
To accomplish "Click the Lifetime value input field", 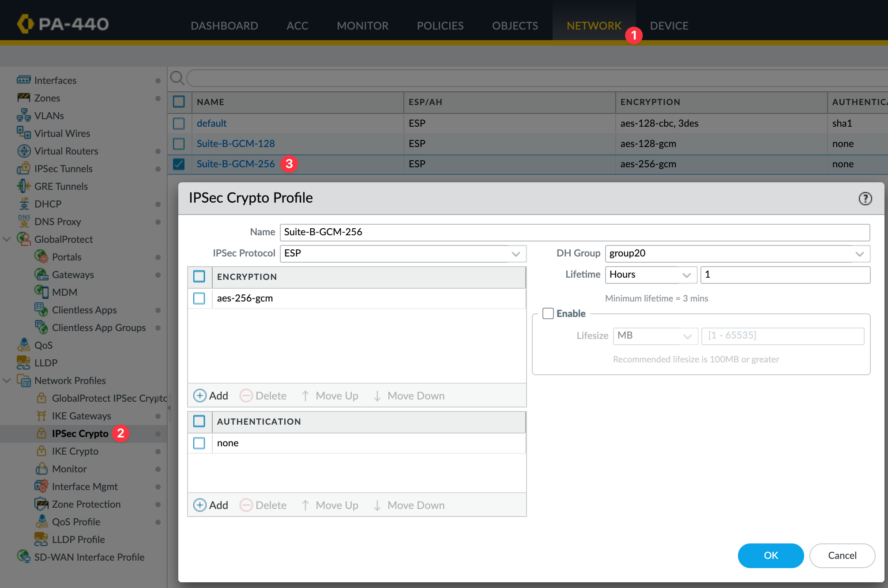I will click(x=785, y=275).
